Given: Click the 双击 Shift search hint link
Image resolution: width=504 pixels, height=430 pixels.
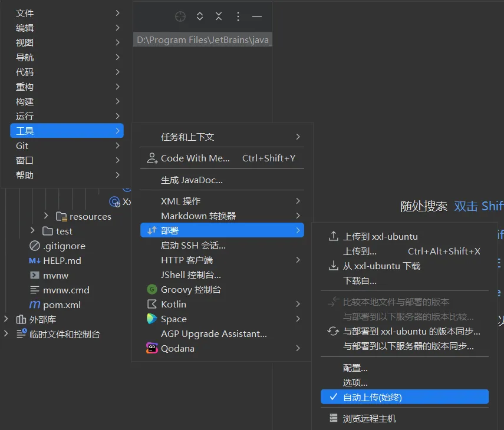Looking at the screenshot, I should (479, 206).
